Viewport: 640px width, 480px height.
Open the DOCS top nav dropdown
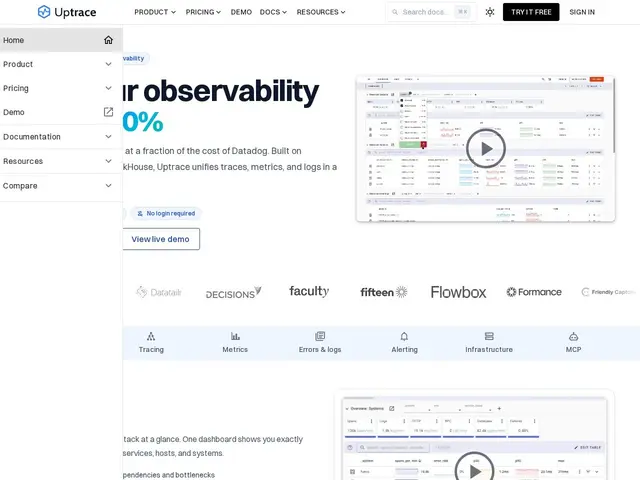[273, 12]
